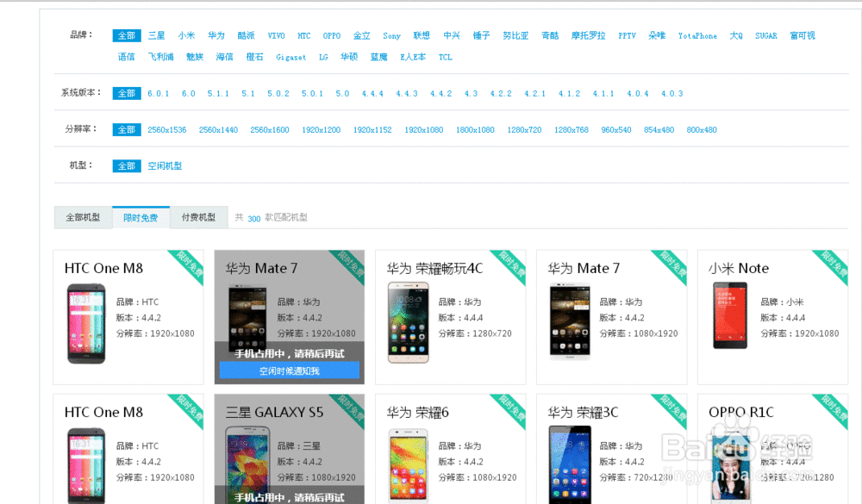Image resolution: width=862 pixels, height=504 pixels.
Task: Select the 800x480 resolution filter
Action: pyautogui.click(x=702, y=130)
